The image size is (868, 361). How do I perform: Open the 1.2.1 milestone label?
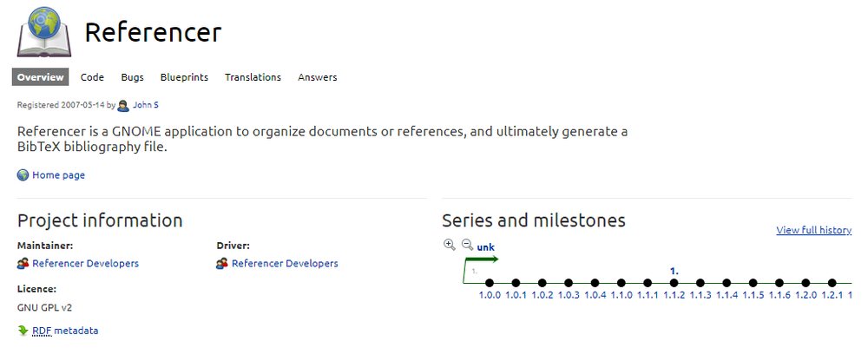(832, 295)
